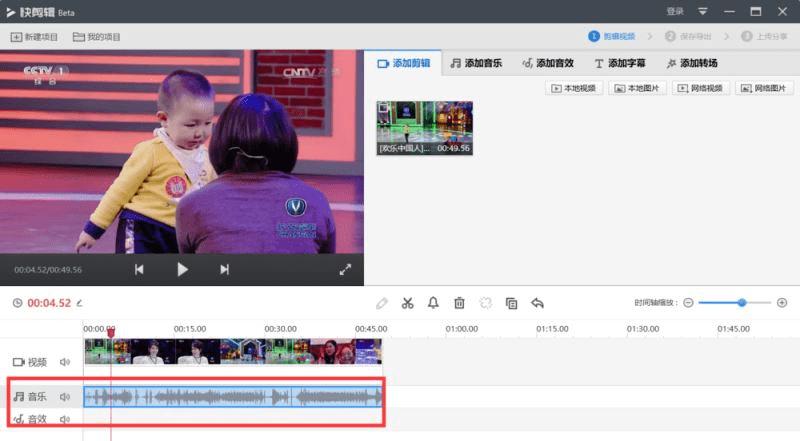800x441 pixels.
Task: Open the title bar dropdown menu arrow
Action: 703,11
